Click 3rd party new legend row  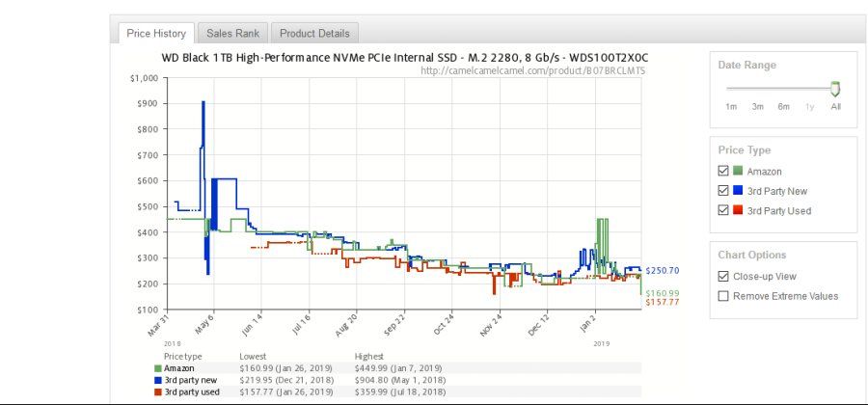[x=397, y=380]
